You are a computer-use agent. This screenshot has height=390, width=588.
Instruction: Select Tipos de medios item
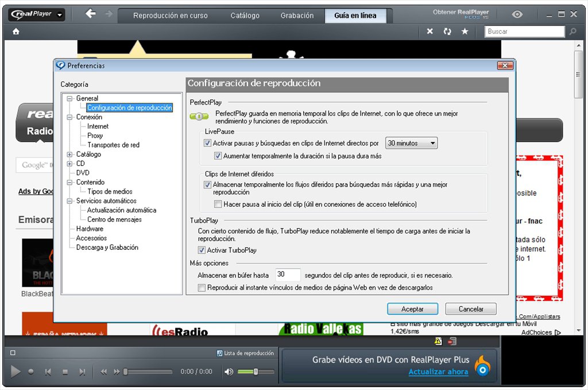click(x=110, y=191)
